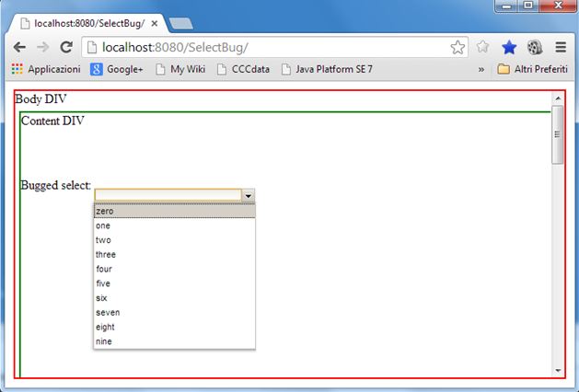Close the localhost:8080/SelectBug/ tab
The width and height of the screenshot is (579, 392).
155,24
